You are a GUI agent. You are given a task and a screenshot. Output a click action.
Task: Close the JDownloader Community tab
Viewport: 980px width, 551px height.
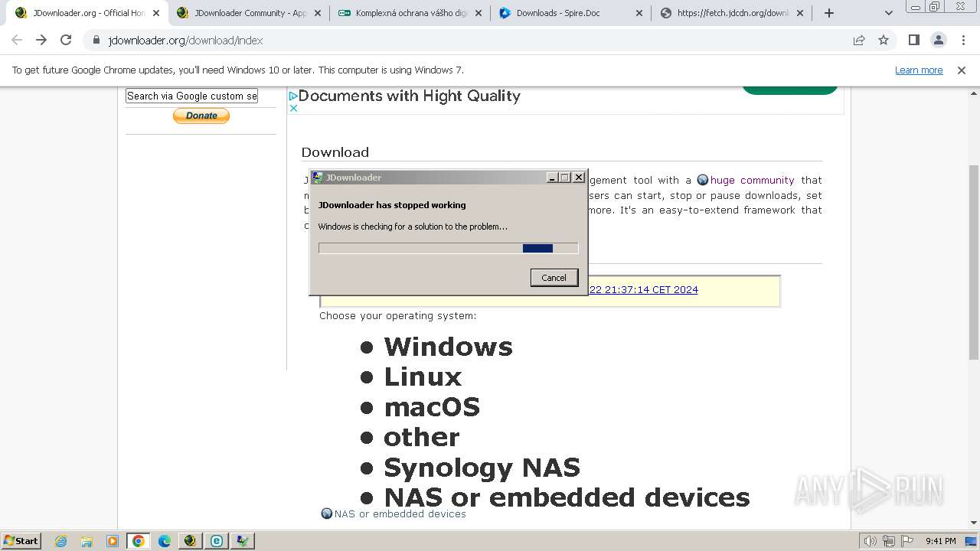pos(317,13)
